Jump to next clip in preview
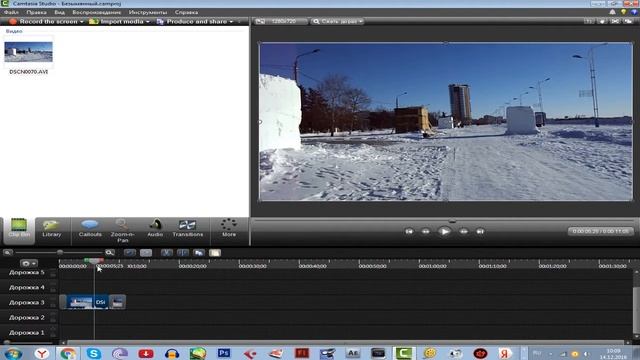Screen dimensions: 640x360 [480, 231]
